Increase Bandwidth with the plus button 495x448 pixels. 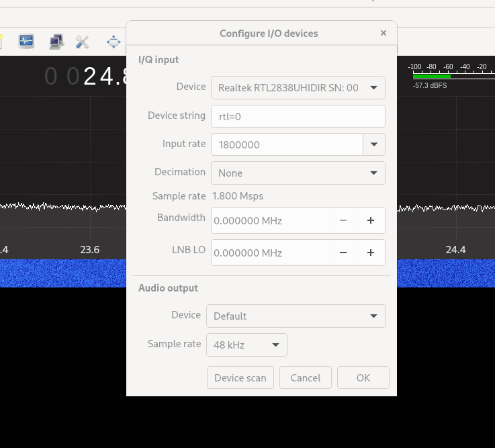(x=370, y=220)
